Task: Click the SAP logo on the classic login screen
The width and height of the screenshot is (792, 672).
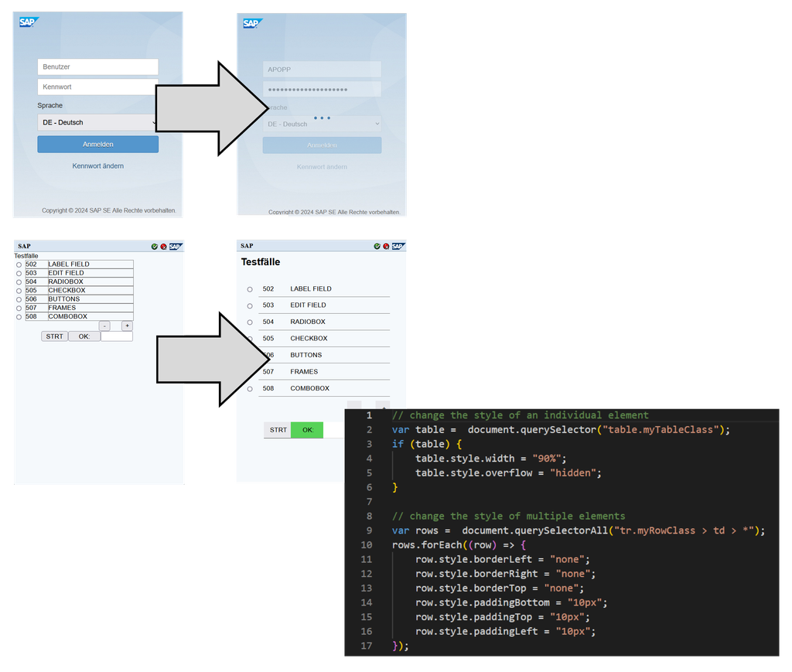Action: [28, 21]
